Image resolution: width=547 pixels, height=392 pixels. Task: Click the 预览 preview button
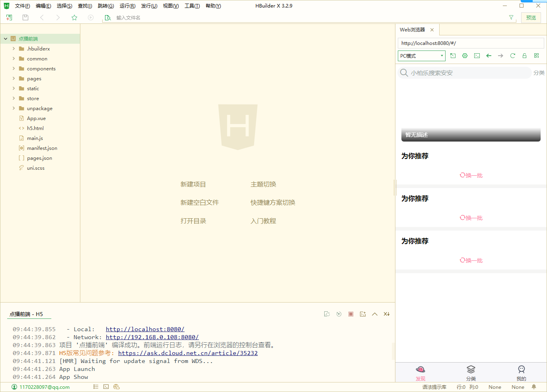point(531,17)
